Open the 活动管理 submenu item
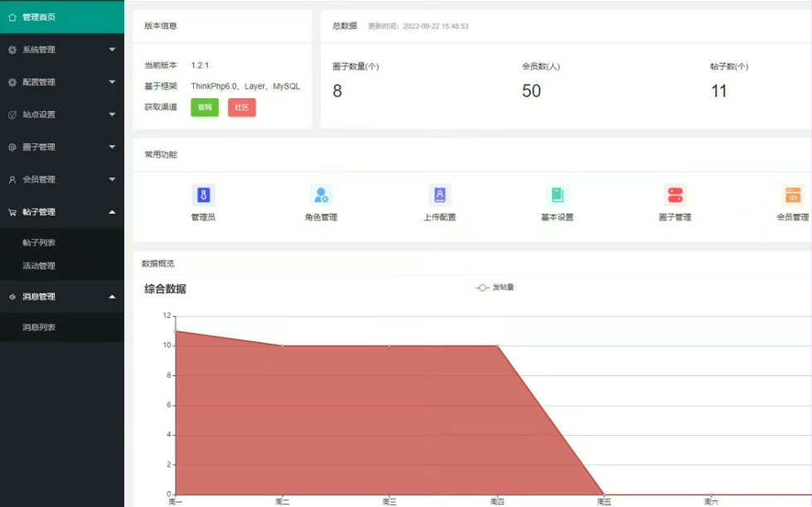The image size is (812, 507). tap(39, 266)
